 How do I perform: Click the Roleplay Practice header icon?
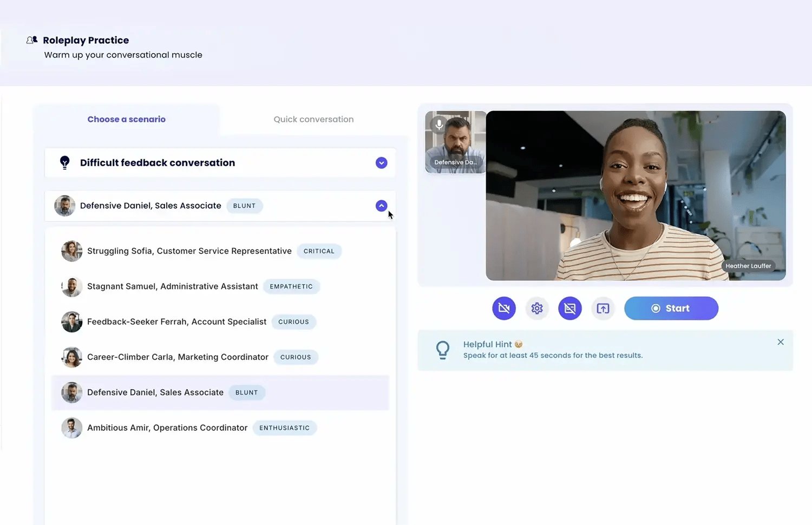tap(32, 40)
